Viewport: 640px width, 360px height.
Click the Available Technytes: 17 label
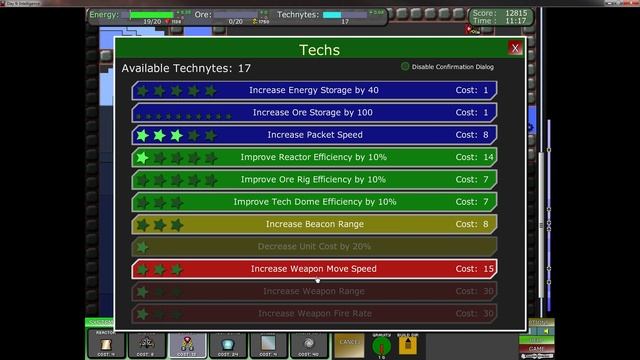(186, 68)
